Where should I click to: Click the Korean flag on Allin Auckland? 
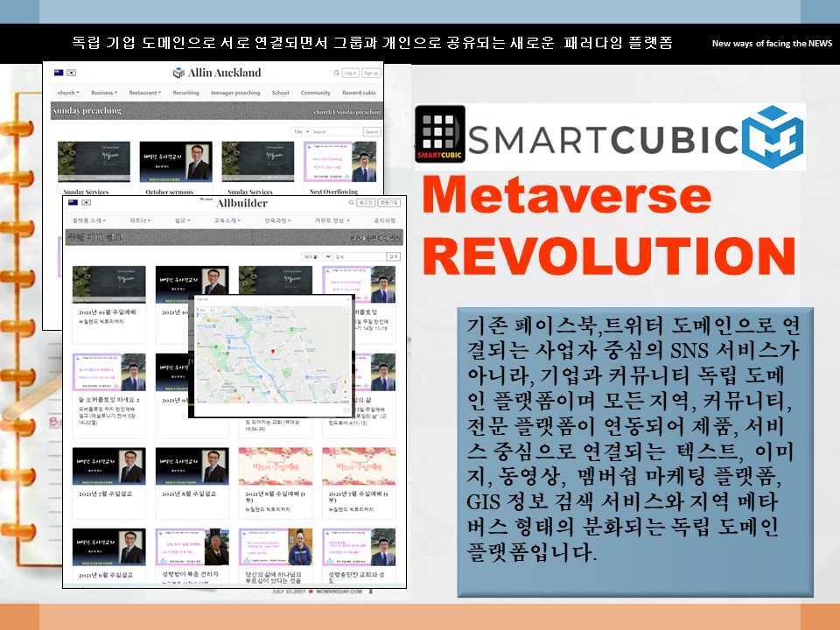click(x=71, y=73)
